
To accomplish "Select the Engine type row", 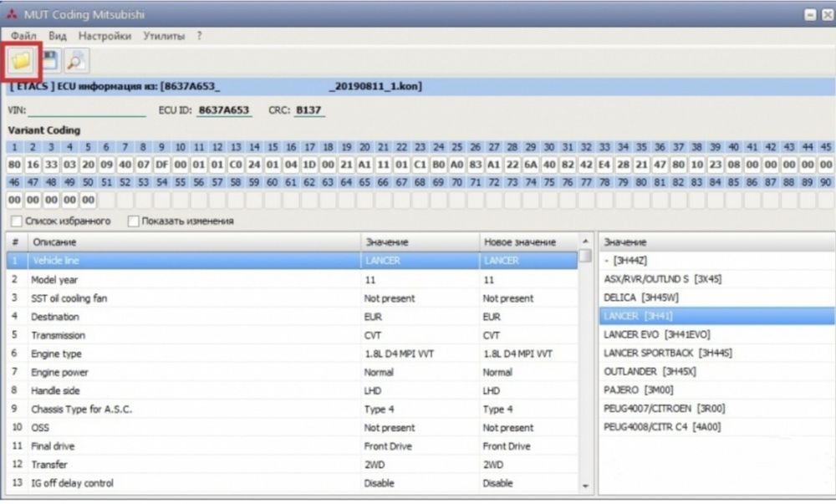I will [292, 354].
